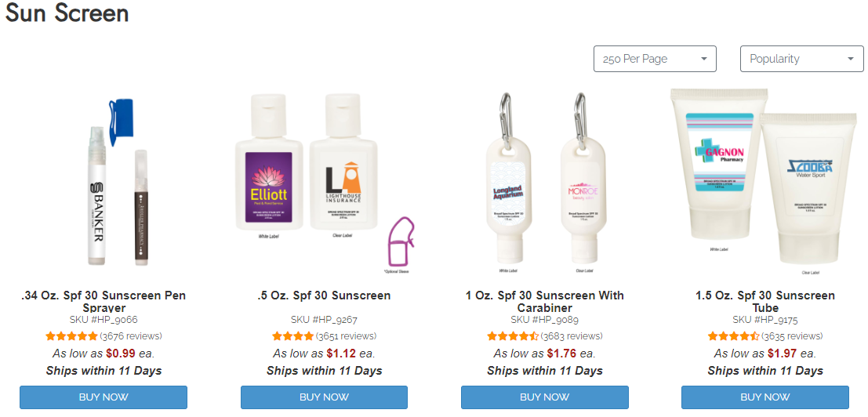
Task: Open the .5 Oz. Spf 30 Sunscreen title
Action: pos(324,296)
